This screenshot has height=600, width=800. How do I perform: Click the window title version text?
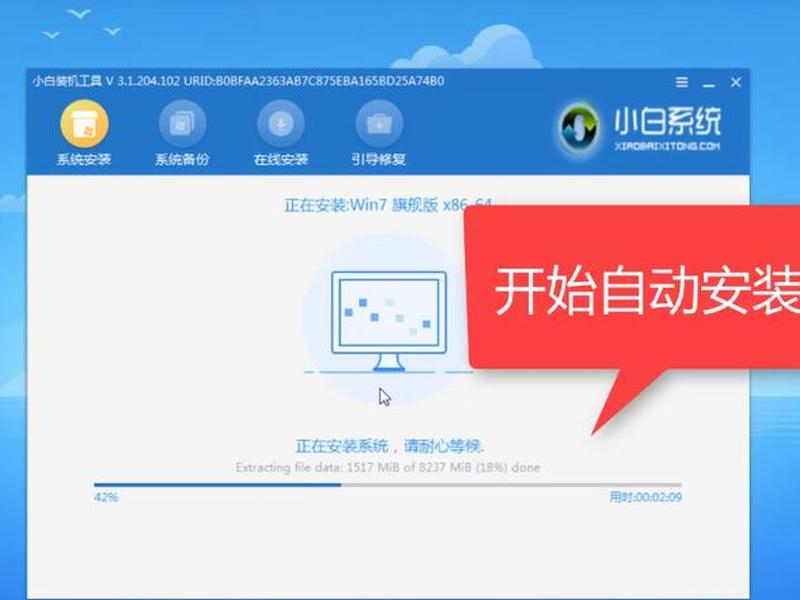click(238, 81)
